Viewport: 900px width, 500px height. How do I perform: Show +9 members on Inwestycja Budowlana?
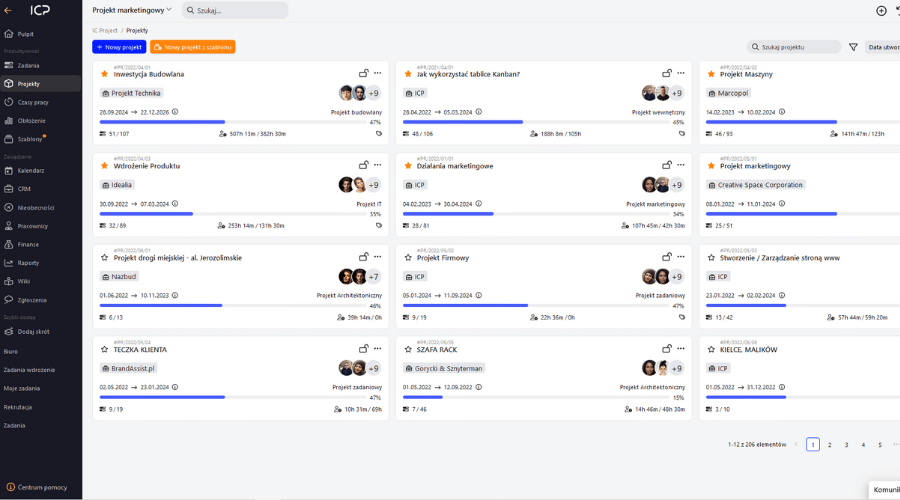point(374,93)
